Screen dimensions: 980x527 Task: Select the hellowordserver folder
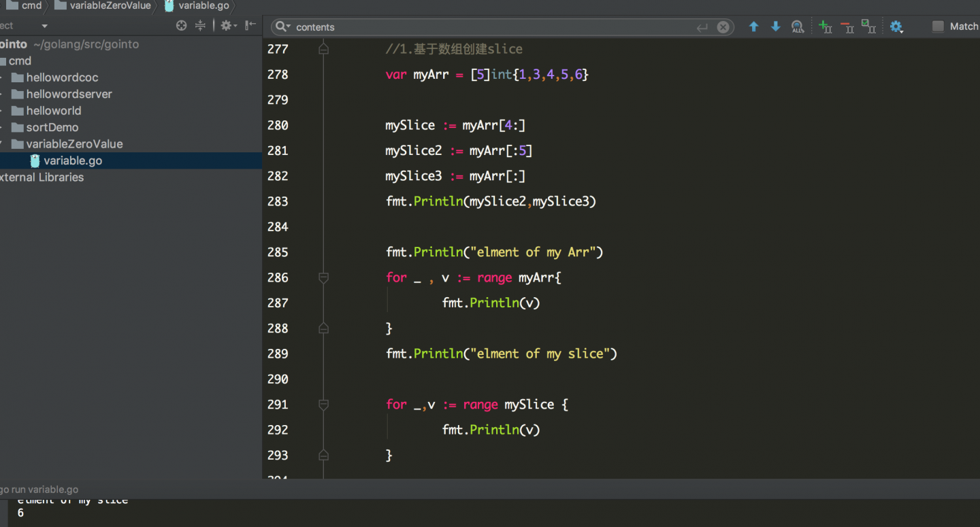[69, 94]
